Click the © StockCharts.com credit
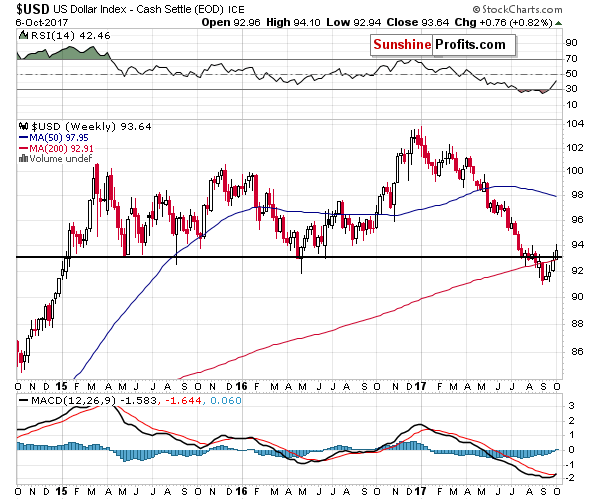600x500 pixels. pyautogui.click(x=517, y=9)
